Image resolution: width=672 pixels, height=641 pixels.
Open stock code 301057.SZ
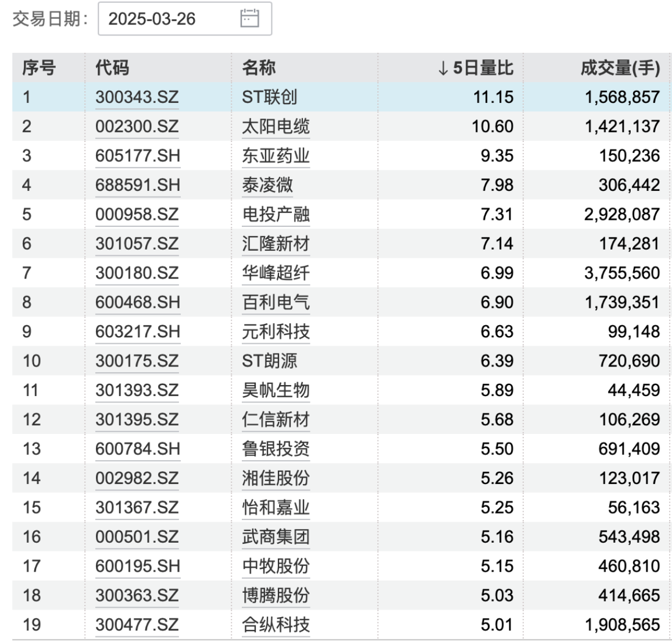click(x=137, y=244)
